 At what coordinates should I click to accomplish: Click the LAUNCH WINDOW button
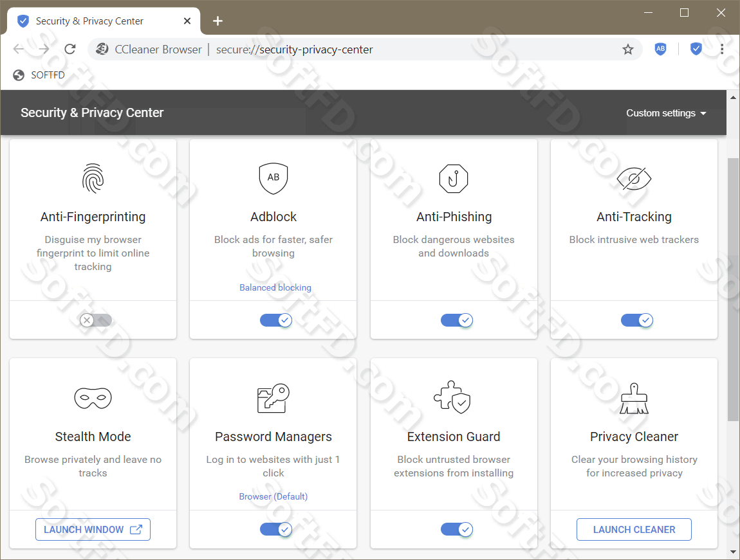[x=93, y=529]
